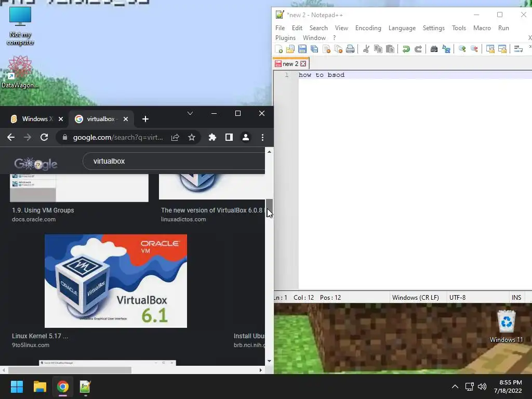Toggle the Chrome side panel icon
532x399 pixels.
point(229,137)
